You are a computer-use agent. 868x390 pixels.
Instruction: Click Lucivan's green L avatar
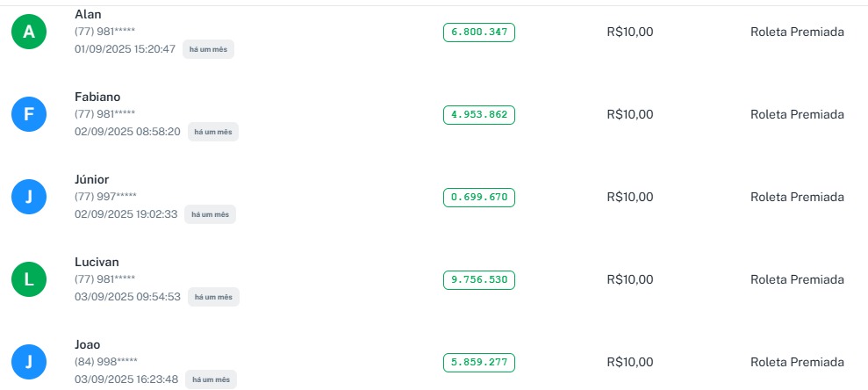29,279
